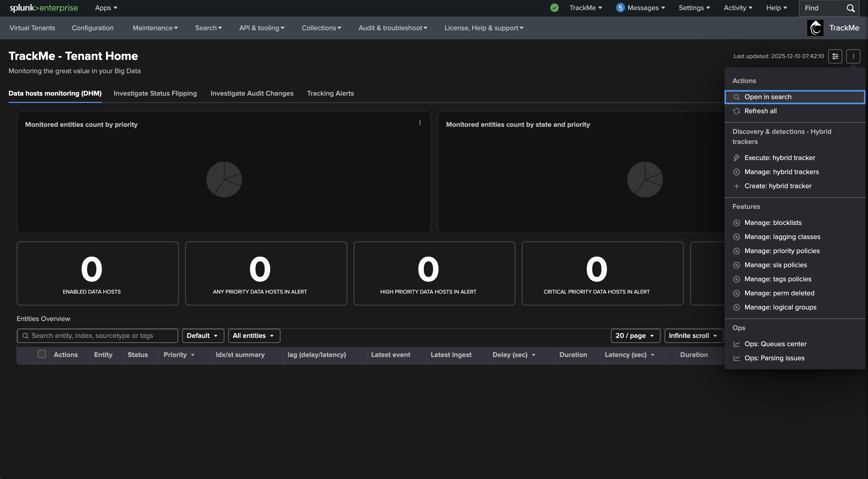Open priority chart panel three-dot menu

click(420, 123)
